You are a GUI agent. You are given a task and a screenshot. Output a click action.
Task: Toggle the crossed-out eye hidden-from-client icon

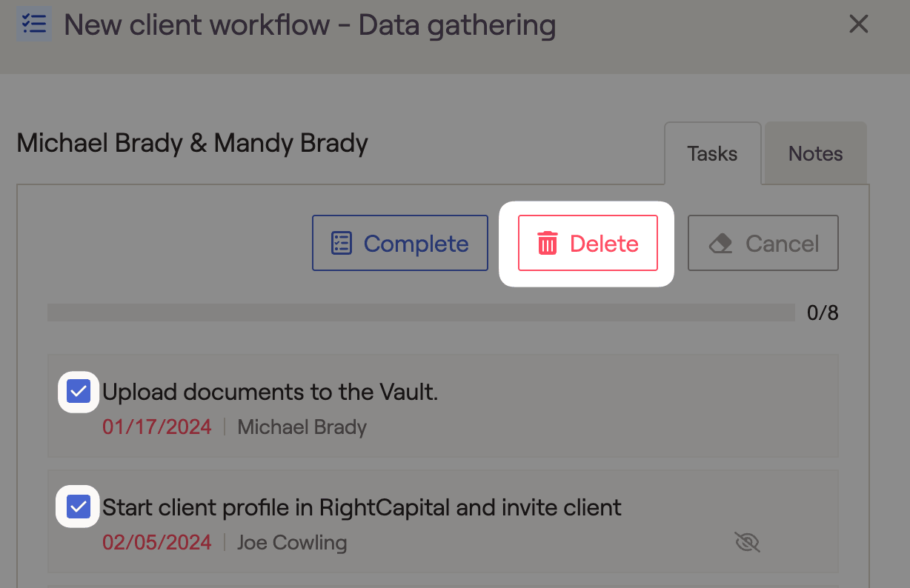747,543
